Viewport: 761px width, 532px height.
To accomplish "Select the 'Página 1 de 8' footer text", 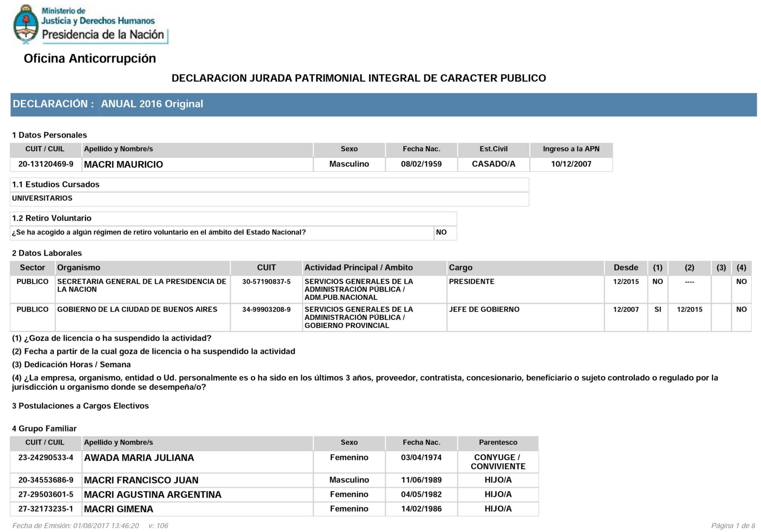I will click(733, 526).
